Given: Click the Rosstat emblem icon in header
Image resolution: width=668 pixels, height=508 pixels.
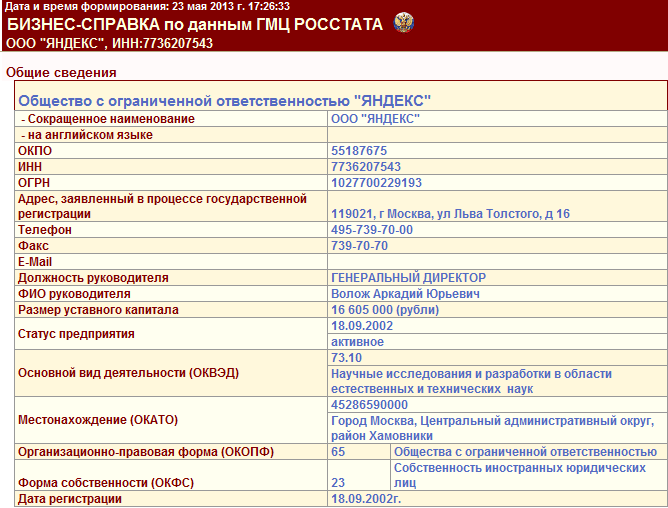Looking at the screenshot, I should (x=404, y=23).
